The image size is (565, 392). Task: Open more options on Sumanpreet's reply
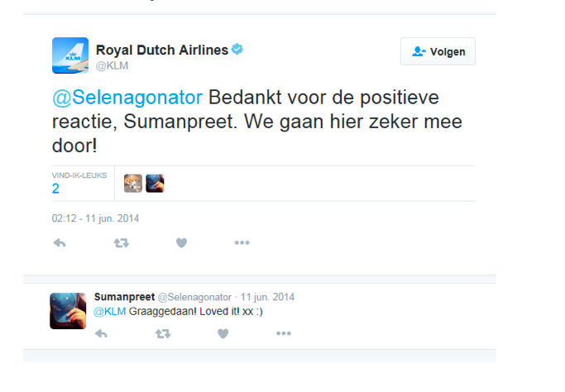click(x=284, y=334)
